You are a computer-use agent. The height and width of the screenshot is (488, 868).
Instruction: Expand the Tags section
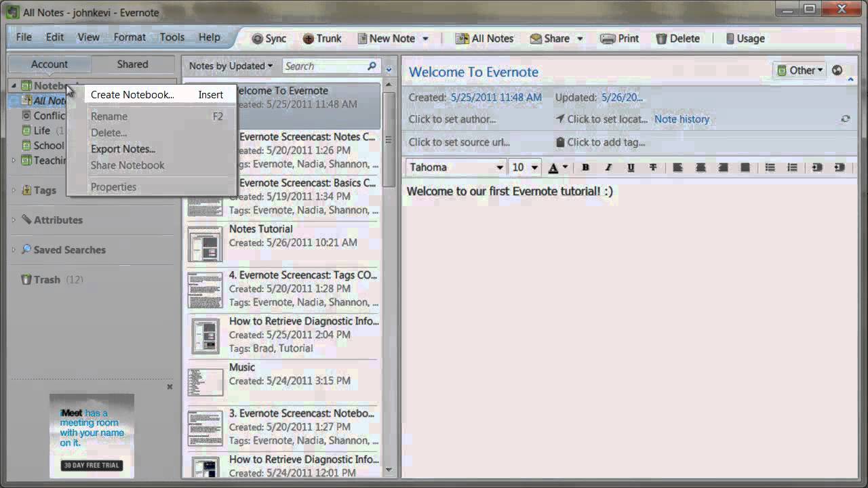click(x=14, y=190)
